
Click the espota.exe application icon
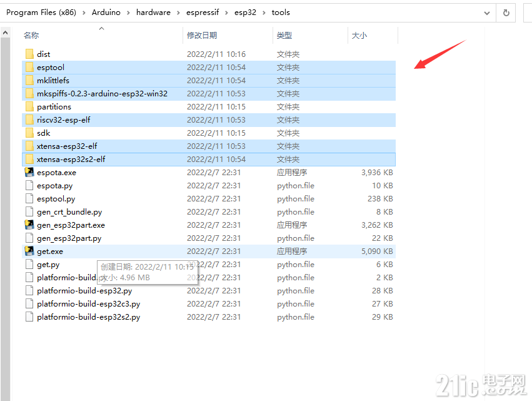pyautogui.click(x=29, y=172)
